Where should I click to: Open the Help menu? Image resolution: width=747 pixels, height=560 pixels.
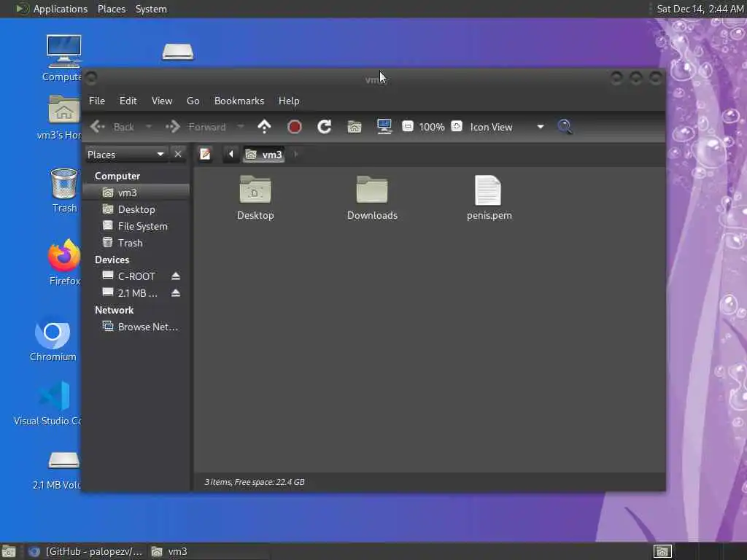(289, 101)
